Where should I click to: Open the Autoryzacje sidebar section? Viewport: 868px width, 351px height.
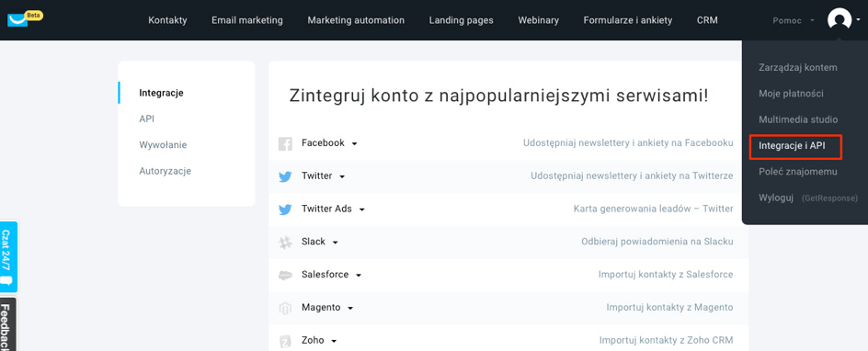pos(165,171)
